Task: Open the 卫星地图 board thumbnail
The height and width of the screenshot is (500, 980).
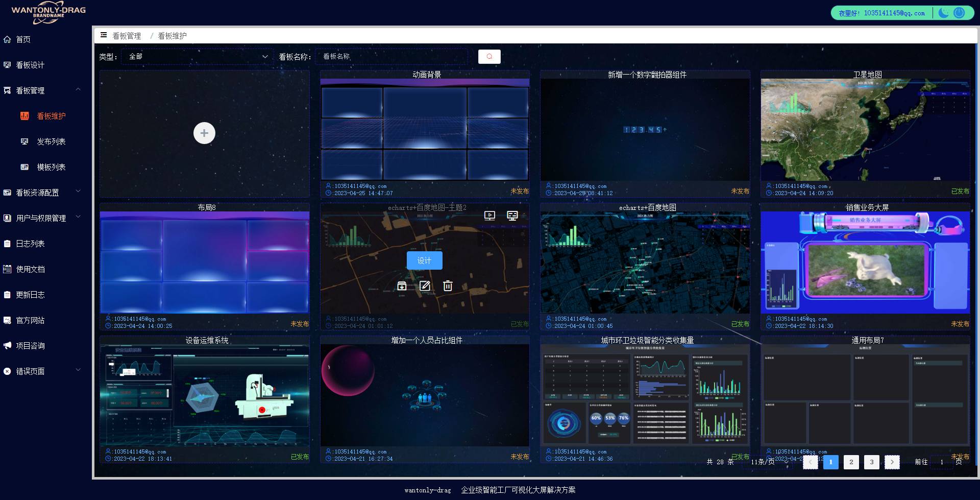Action: pyautogui.click(x=866, y=130)
